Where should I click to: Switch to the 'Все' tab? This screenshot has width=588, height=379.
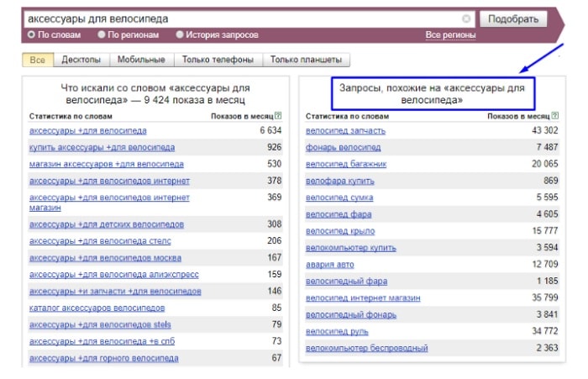(x=38, y=61)
